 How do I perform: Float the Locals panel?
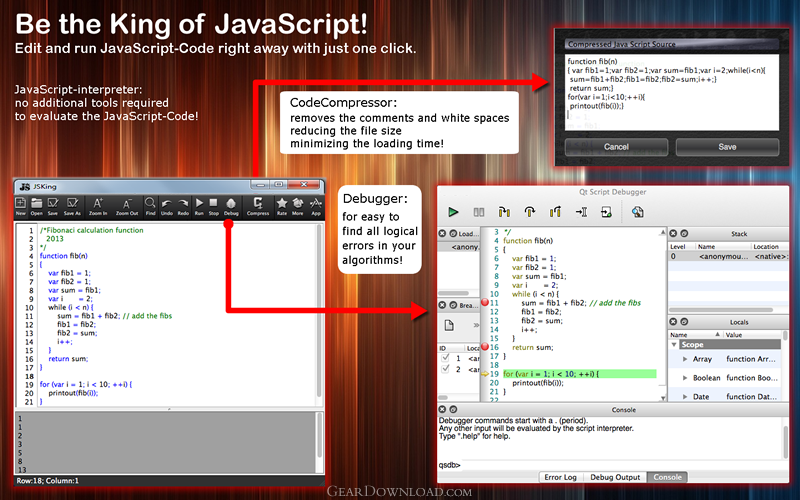pyautogui.click(x=684, y=321)
